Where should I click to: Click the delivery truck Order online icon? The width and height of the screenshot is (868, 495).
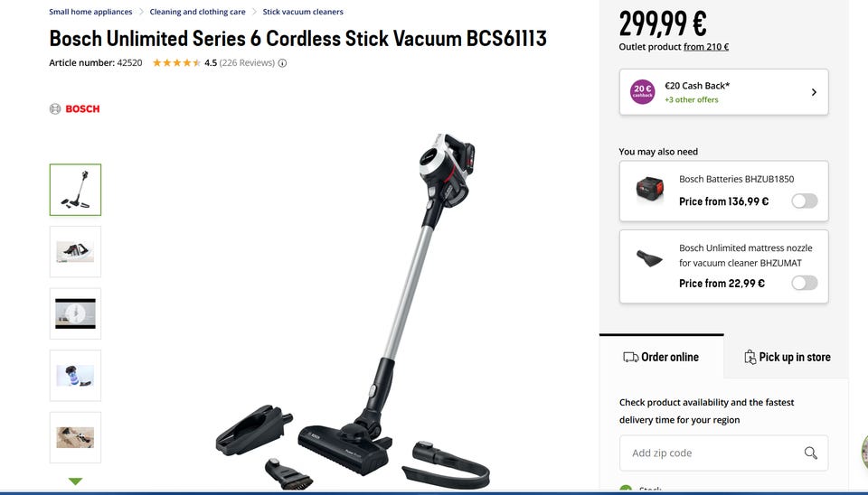click(x=630, y=358)
